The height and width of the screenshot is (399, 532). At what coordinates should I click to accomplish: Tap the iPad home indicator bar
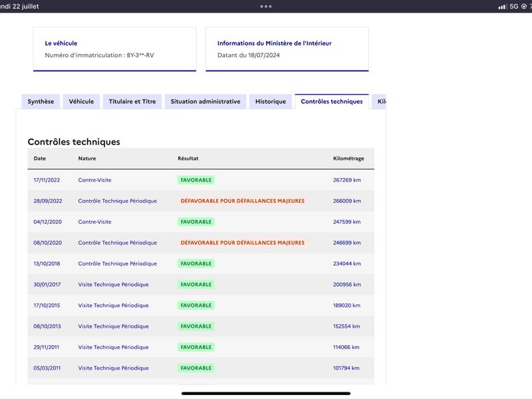(266, 394)
